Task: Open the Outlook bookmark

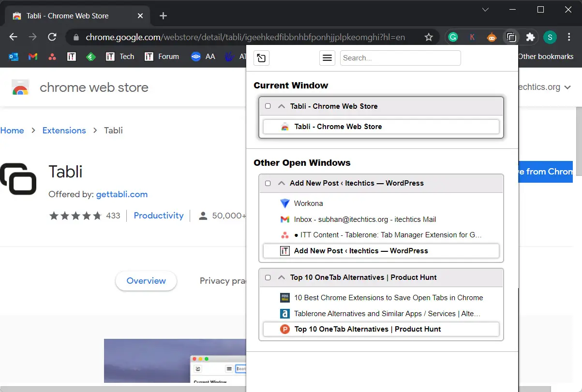Action: tap(14, 57)
